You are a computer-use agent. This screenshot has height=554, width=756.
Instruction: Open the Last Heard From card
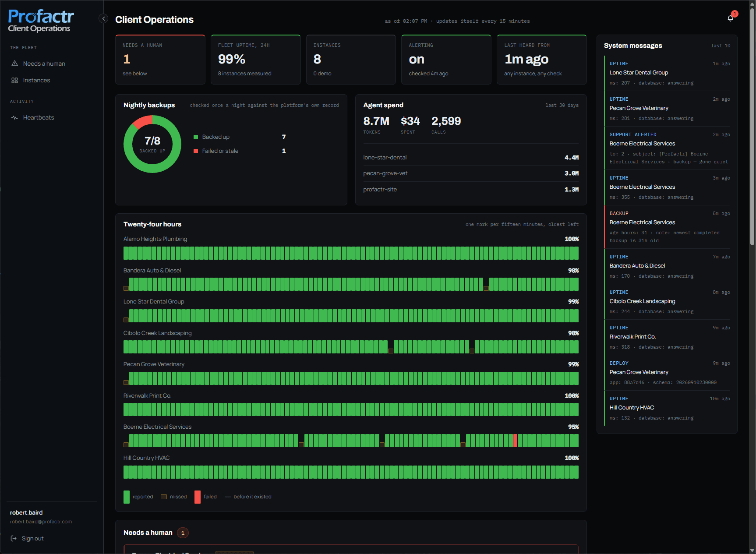[542, 60]
